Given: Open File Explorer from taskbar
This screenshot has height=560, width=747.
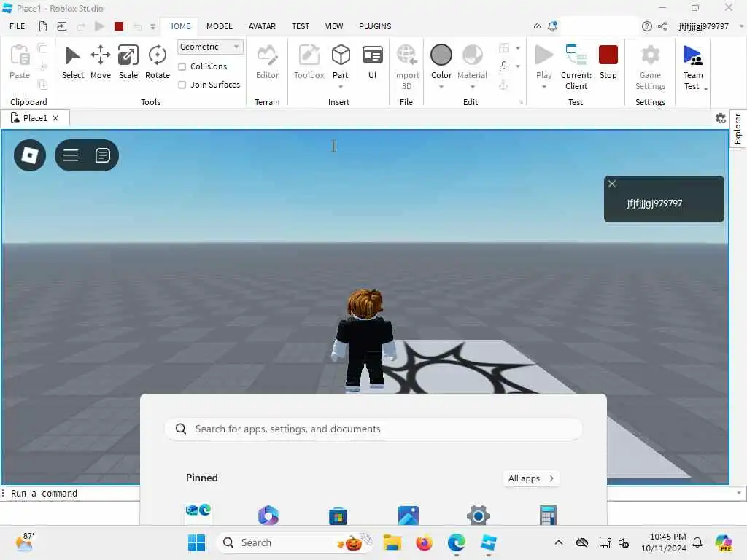Looking at the screenshot, I should pos(392,542).
